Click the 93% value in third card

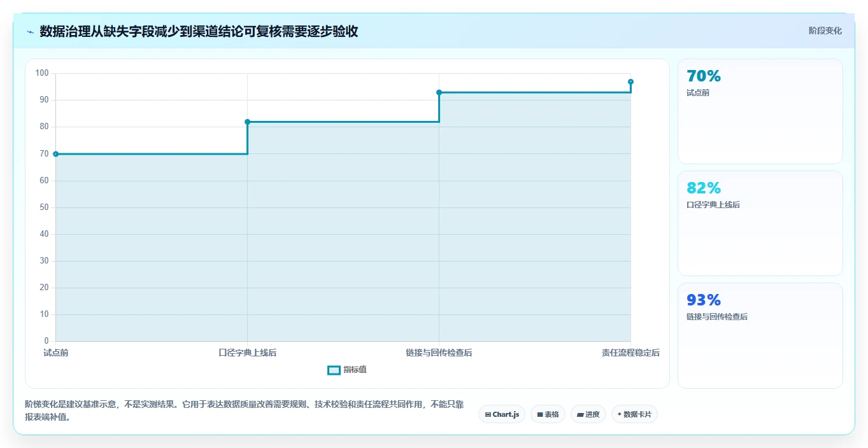click(x=704, y=300)
